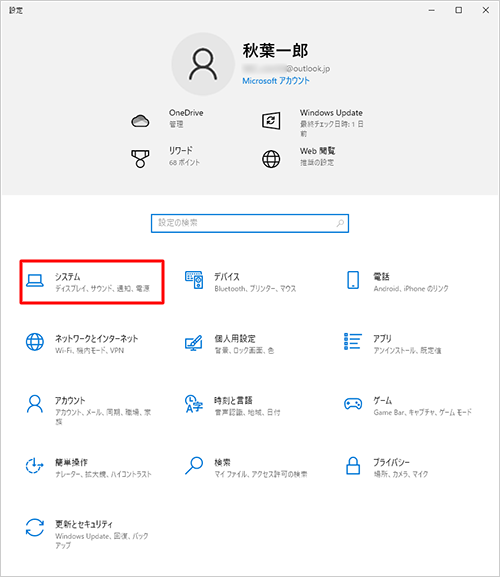Click the Windows Update label

[x=331, y=113]
